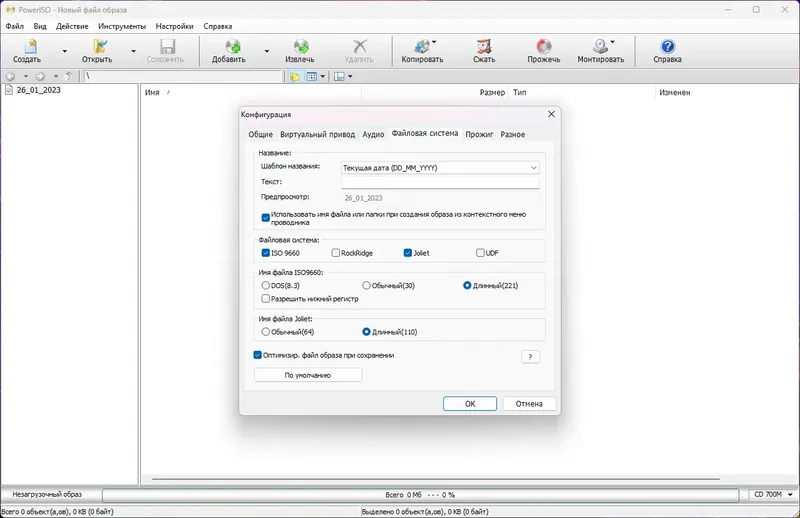The width and height of the screenshot is (800, 518).
Task: Switch to the Прожиг tab
Action: click(479, 134)
